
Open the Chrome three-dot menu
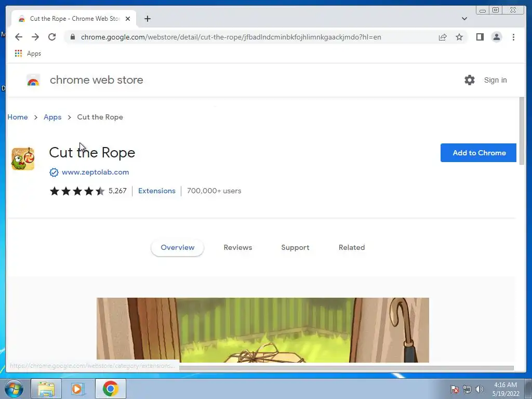click(513, 37)
